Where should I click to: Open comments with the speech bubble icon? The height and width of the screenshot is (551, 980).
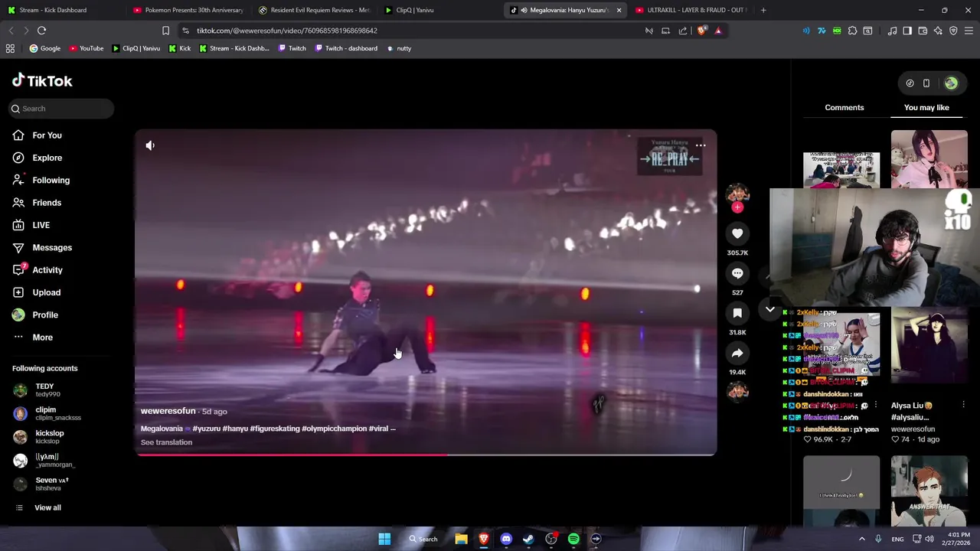coord(737,273)
